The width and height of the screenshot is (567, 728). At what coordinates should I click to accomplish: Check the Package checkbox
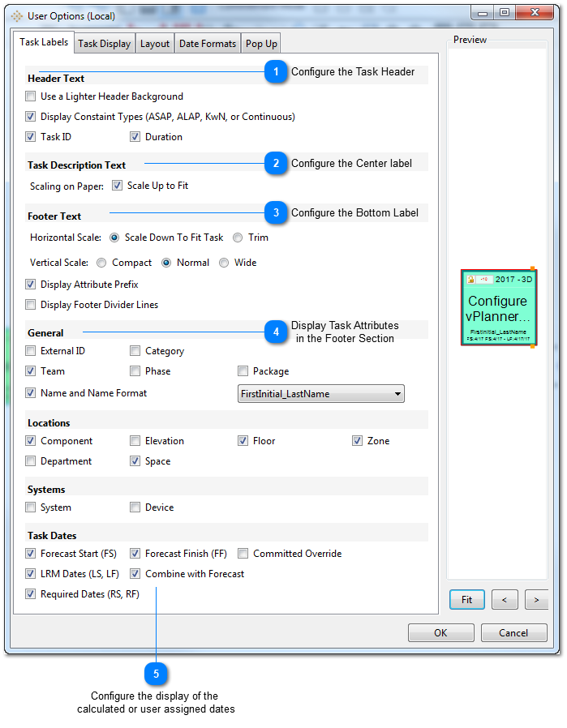point(243,371)
